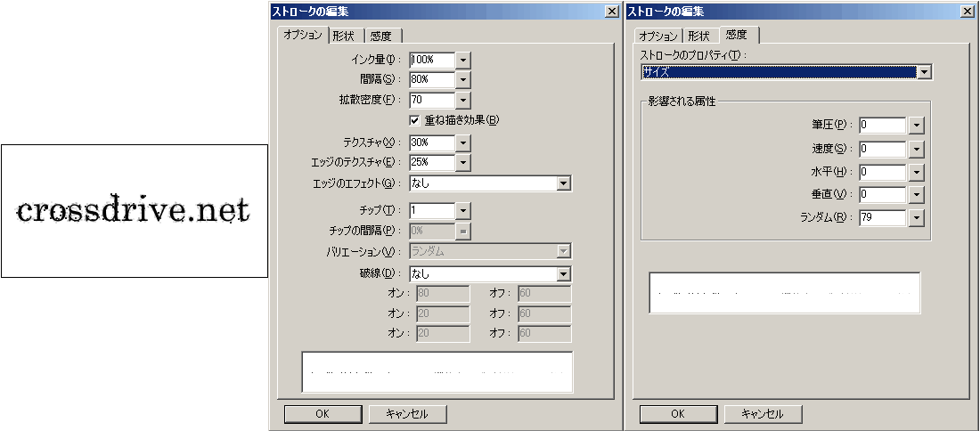Click stroke preview in left dialog
The height and width of the screenshot is (431, 980).
tap(437, 372)
